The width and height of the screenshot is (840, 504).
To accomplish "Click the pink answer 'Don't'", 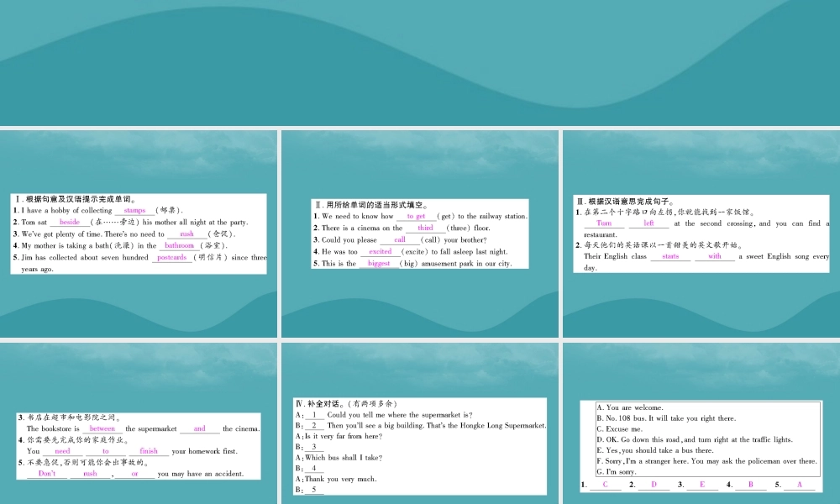I will 46,474.
